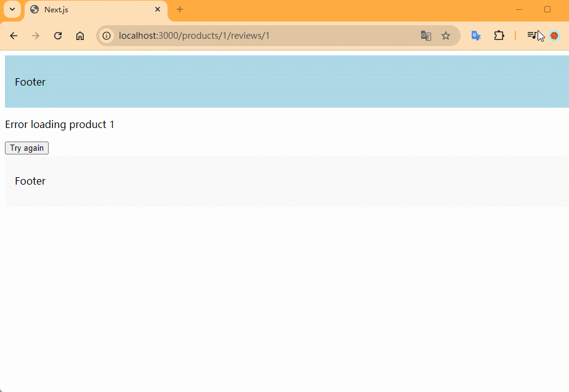Open Google Translate extension
This screenshot has width=569, height=392.
click(x=475, y=36)
